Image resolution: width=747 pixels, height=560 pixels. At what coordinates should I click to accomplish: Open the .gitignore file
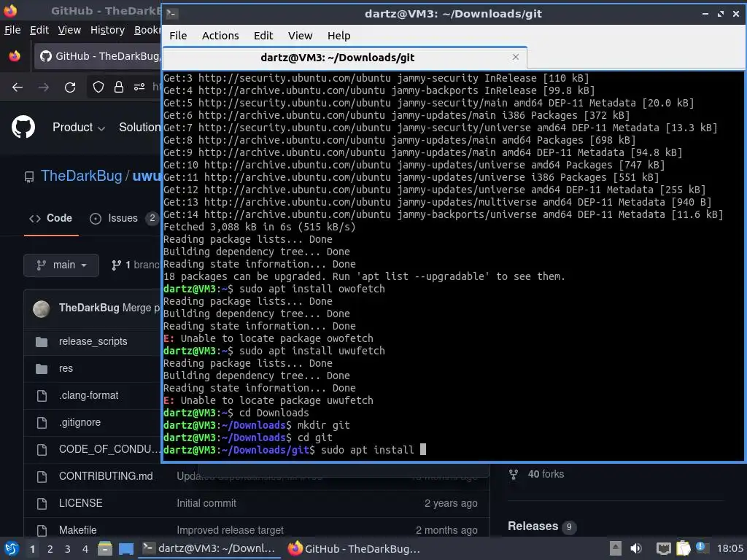(x=80, y=422)
